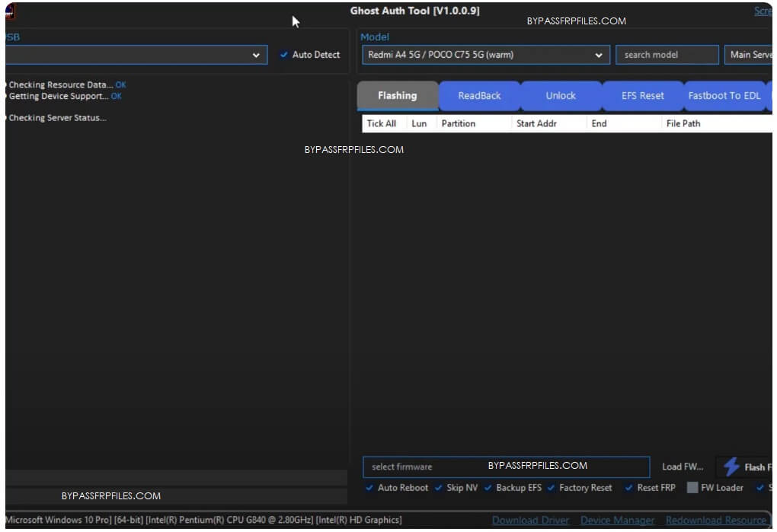The height and width of the screenshot is (532, 777).
Task: Click the Redownload Resource link
Action: tap(715, 520)
